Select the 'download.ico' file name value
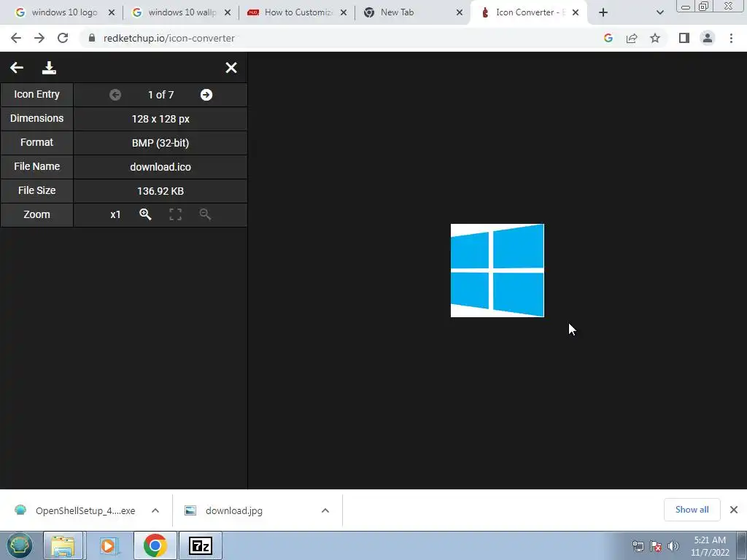 160,167
